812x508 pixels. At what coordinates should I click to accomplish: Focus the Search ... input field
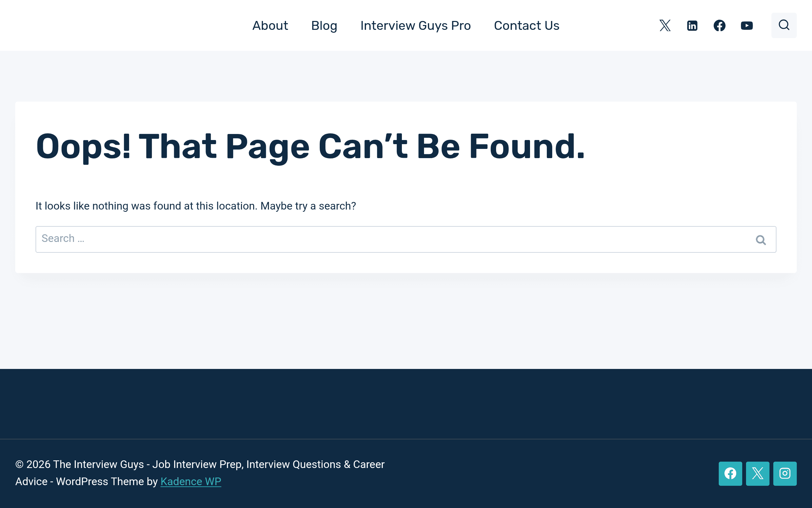pos(406,239)
